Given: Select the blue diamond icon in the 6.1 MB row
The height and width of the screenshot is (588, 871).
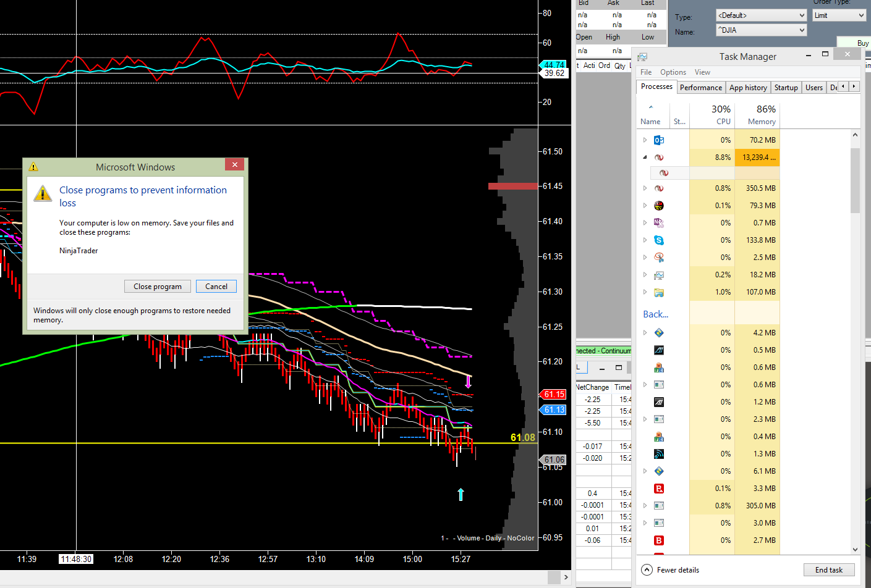Looking at the screenshot, I should coord(659,471).
